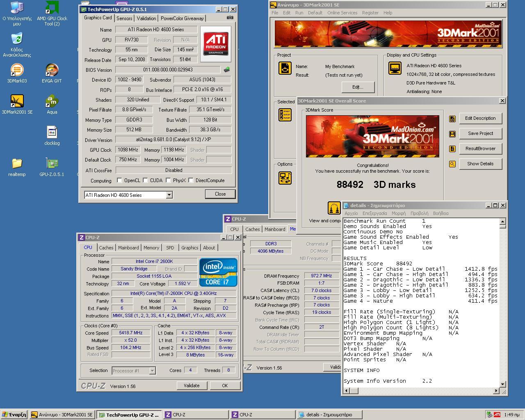Viewport: 525px width, 420px height.
Task: Open the Help menu in 3DMark2001 SE
Action: click(x=388, y=13)
